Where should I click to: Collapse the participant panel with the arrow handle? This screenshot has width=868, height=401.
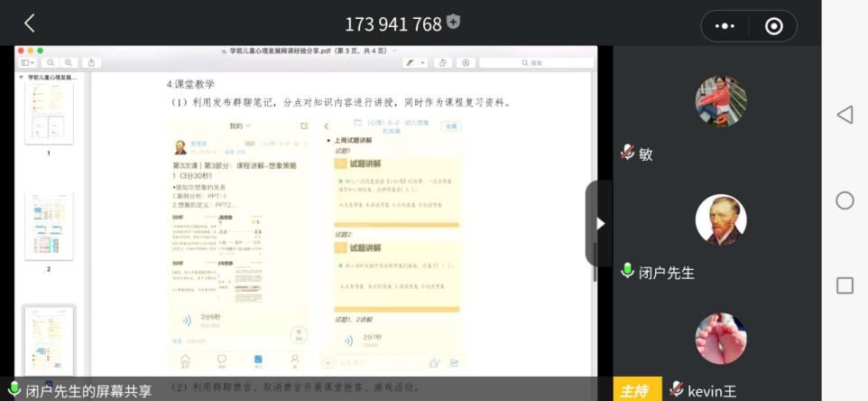tap(599, 223)
